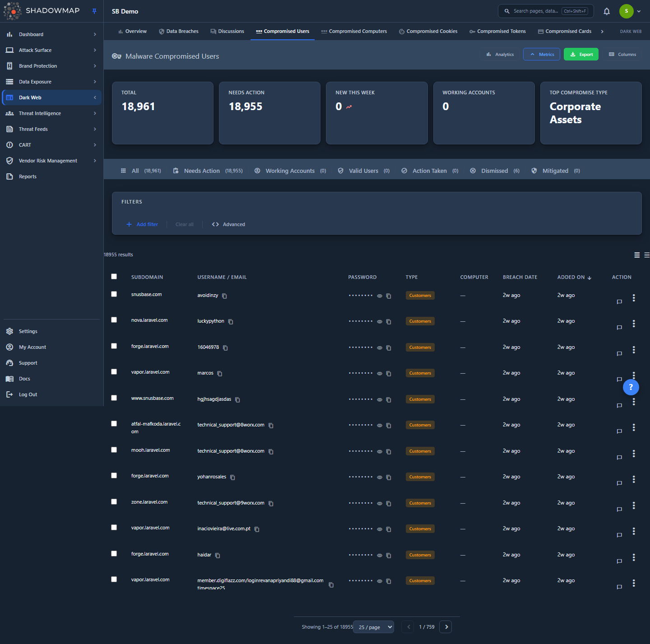Select the snusbase.com row checkbox
Screen dimensions: 650x644
pyautogui.click(x=114, y=294)
